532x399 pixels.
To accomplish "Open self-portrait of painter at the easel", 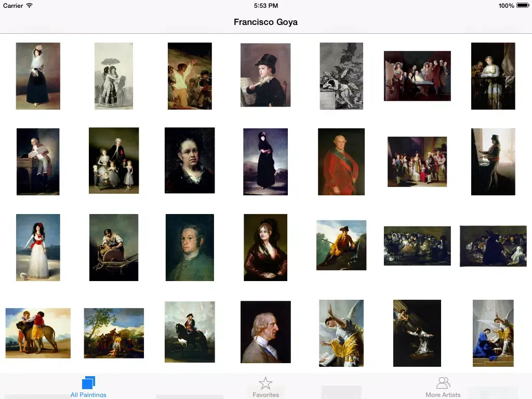I will pos(493,162).
